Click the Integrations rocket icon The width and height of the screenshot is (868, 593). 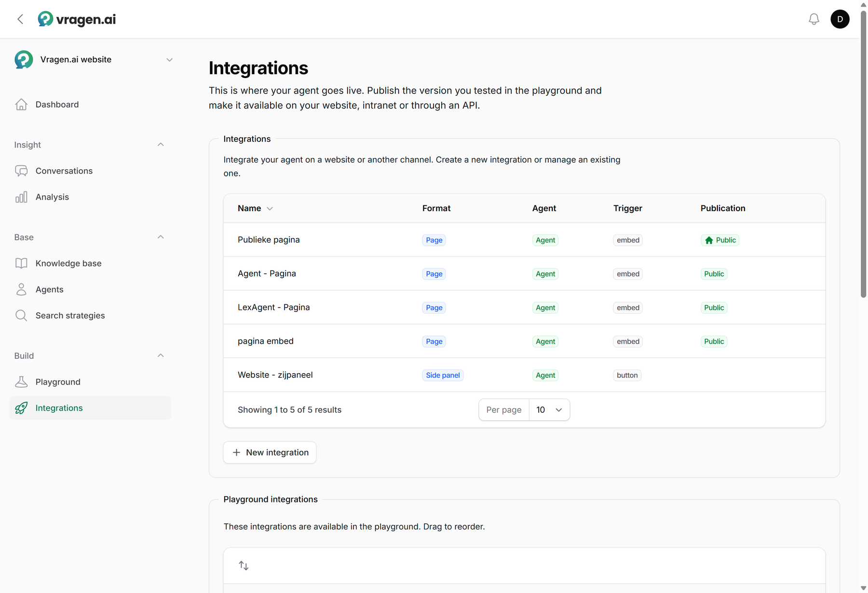(21, 408)
